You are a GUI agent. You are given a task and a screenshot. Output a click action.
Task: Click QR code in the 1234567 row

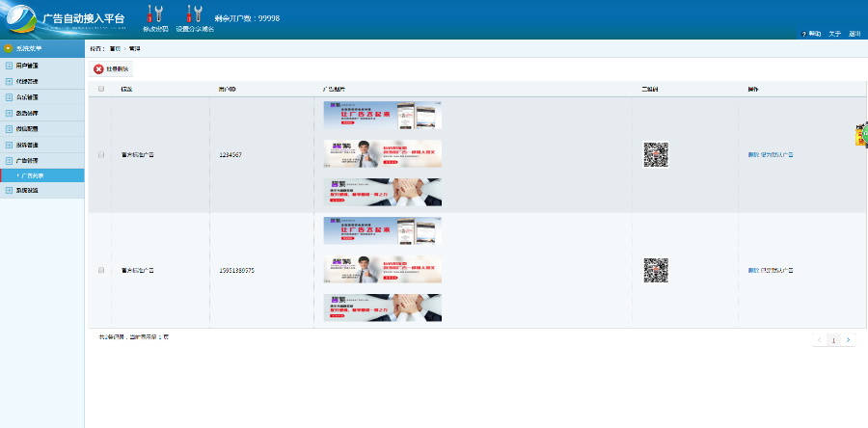tap(656, 155)
